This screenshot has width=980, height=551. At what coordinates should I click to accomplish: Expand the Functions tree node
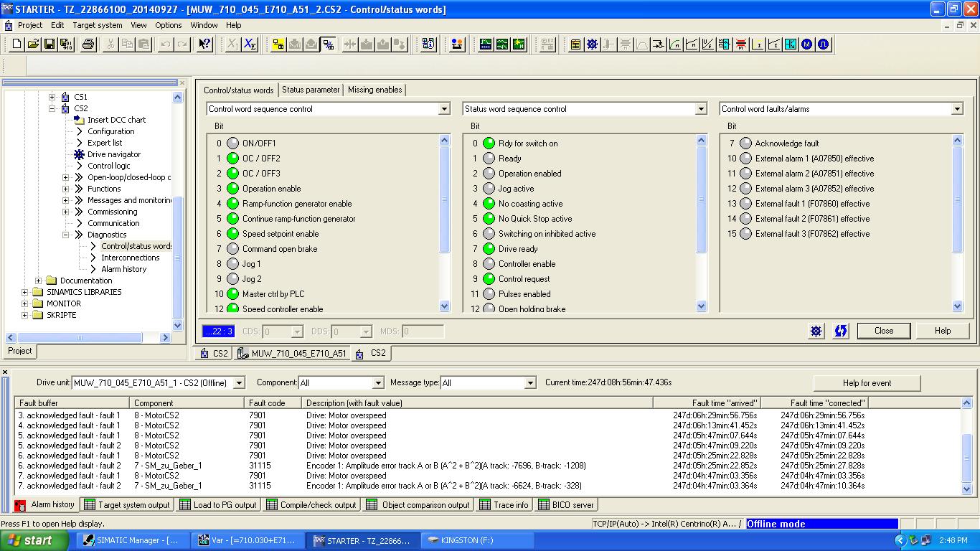[65, 189]
